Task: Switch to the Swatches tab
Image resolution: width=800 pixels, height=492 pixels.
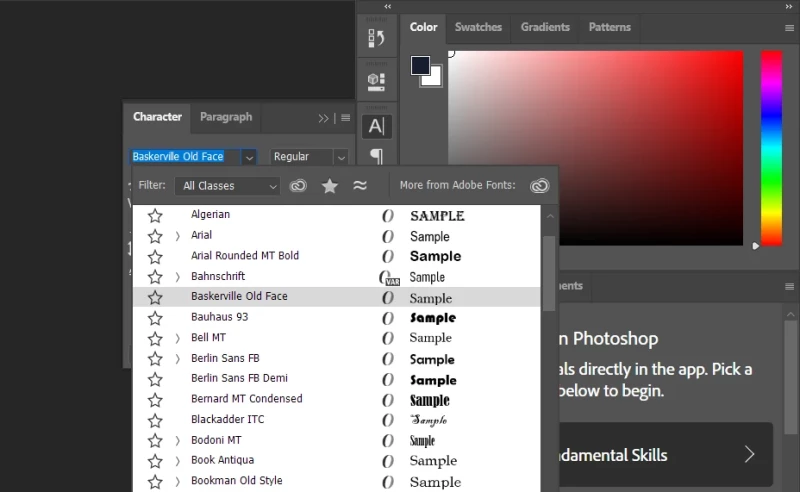Action: coord(478,27)
